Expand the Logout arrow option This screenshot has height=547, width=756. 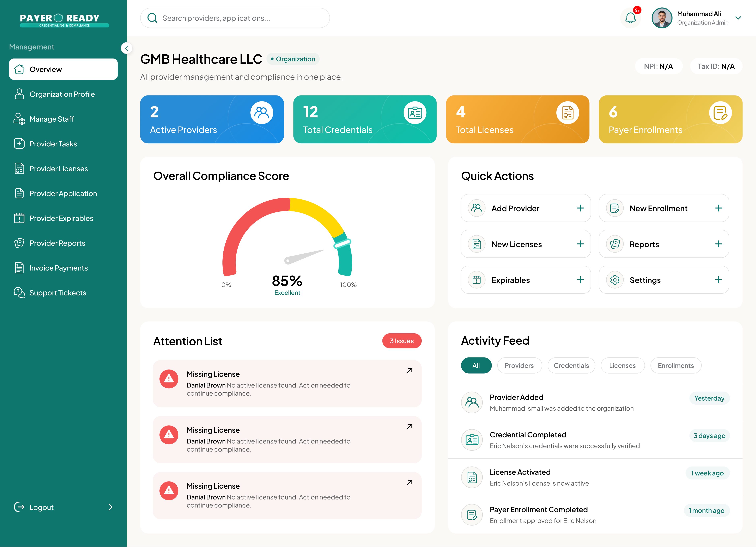click(x=111, y=507)
